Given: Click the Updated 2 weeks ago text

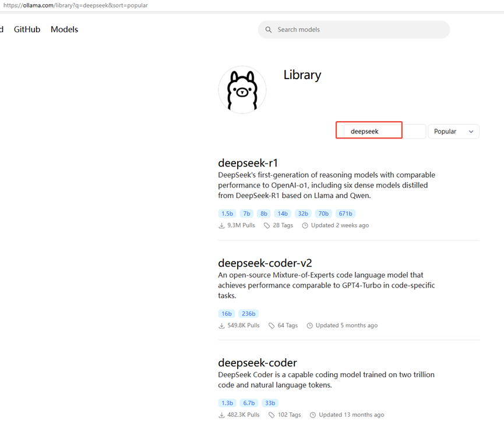Looking at the screenshot, I should click(340, 225).
